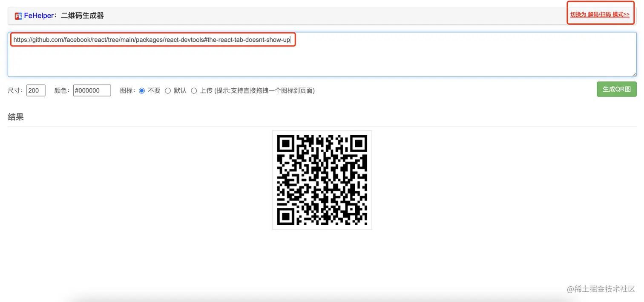Select the 不要 icon radio option

click(x=142, y=90)
